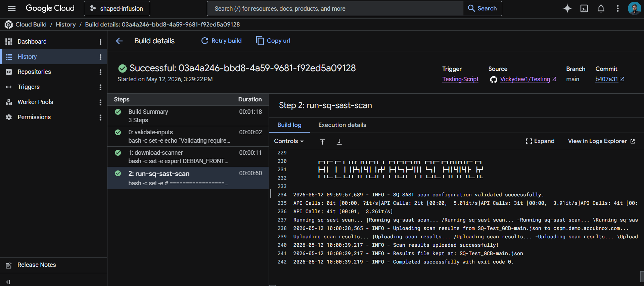This screenshot has height=286, width=644.
Task: Open History item's three-dot menu
Action: coord(100,57)
